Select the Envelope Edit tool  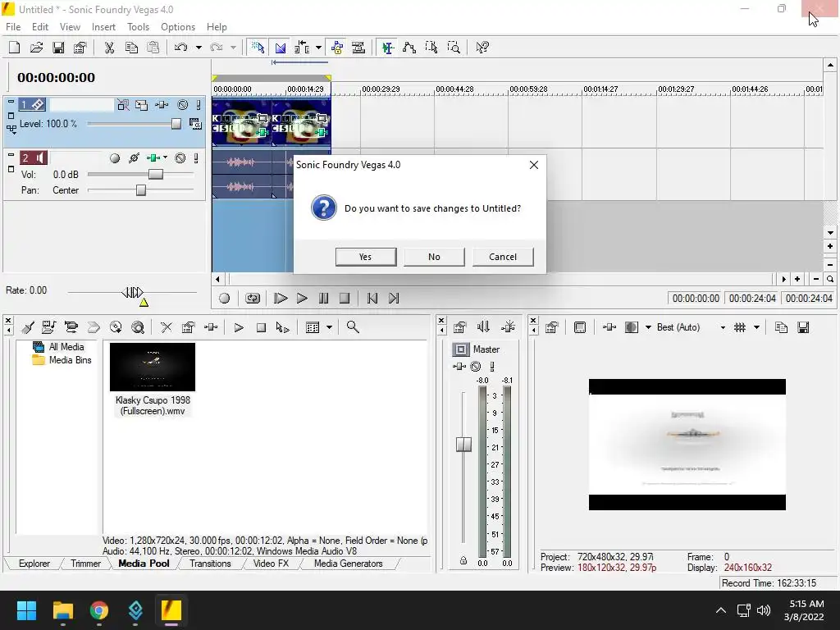pos(409,48)
